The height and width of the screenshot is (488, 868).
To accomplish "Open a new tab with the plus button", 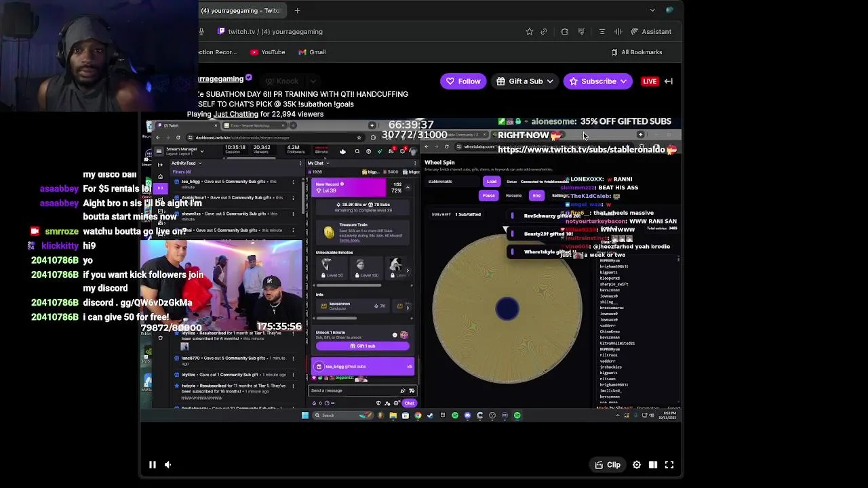I will click(x=297, y=11).
